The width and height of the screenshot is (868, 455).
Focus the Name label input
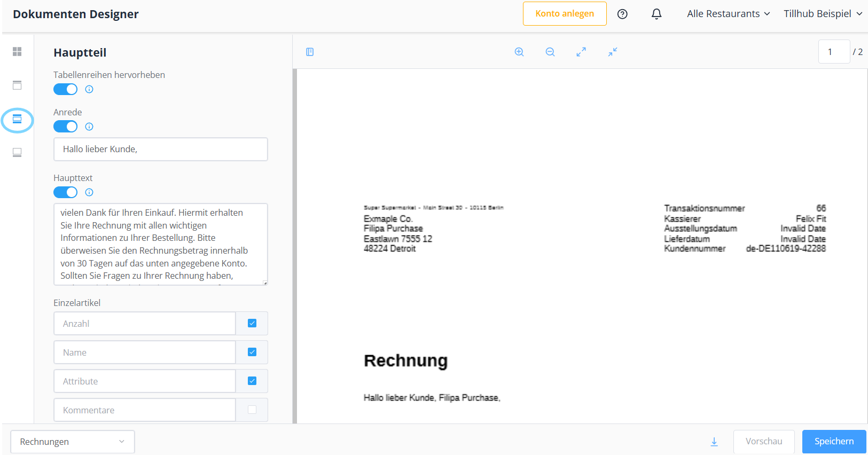(x=145, y=352)
